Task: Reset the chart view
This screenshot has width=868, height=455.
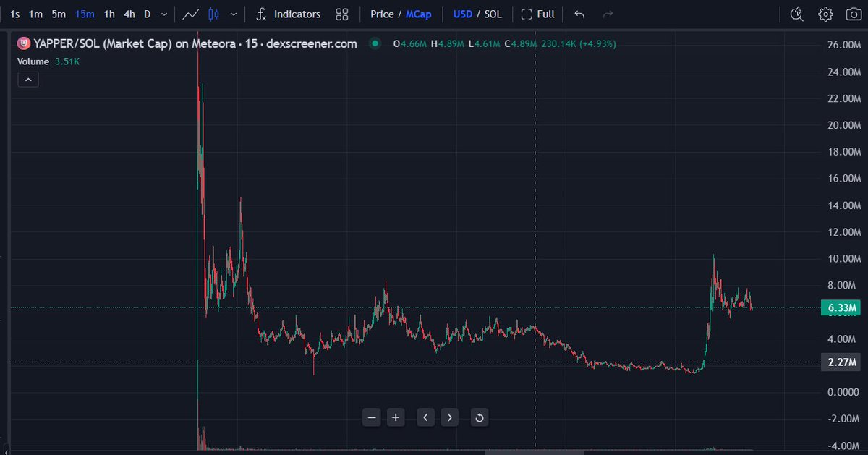Action: [x=479, y=417]
